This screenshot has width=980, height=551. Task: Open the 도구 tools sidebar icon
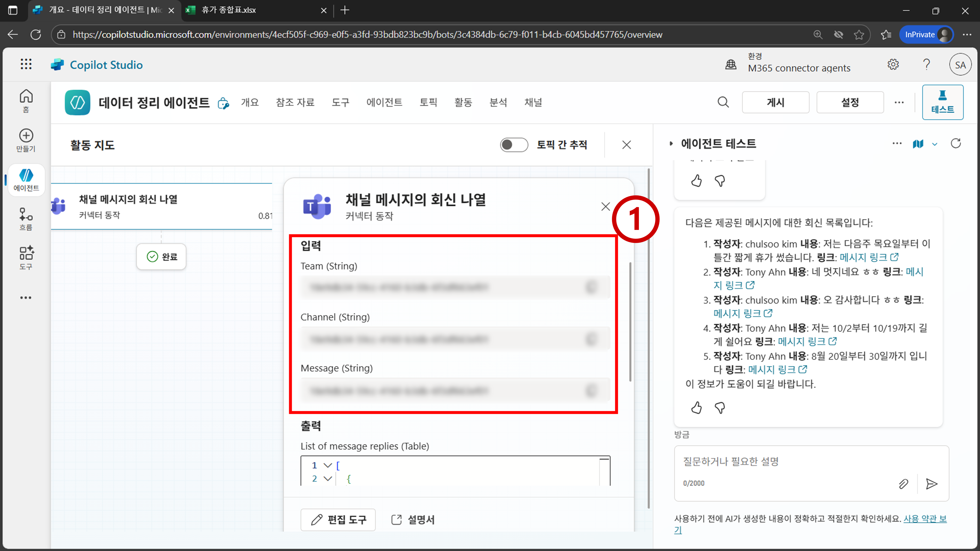coord(26,257)
